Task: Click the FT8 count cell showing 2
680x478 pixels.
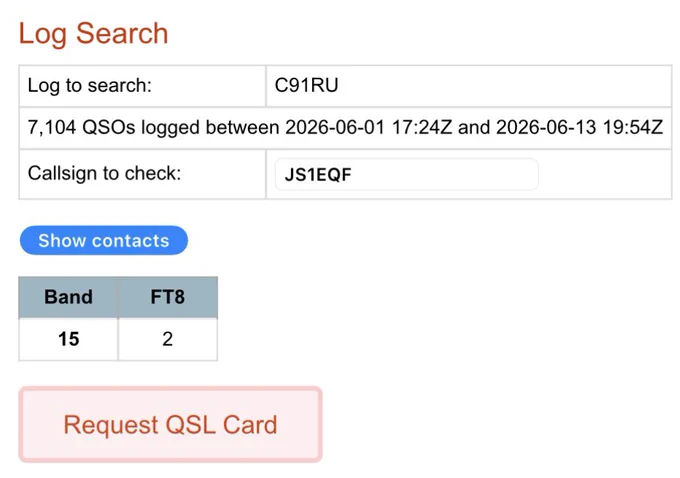Action: [167, 339]
